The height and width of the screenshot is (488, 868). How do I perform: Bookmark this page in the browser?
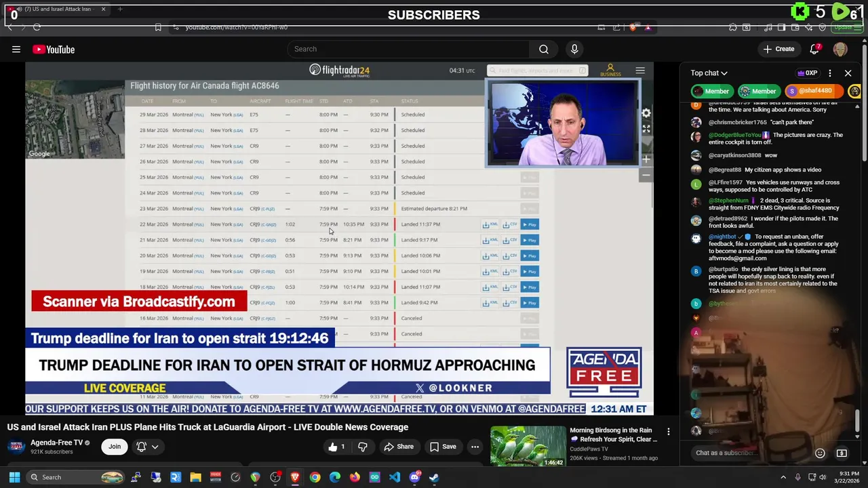pos(158,27)
